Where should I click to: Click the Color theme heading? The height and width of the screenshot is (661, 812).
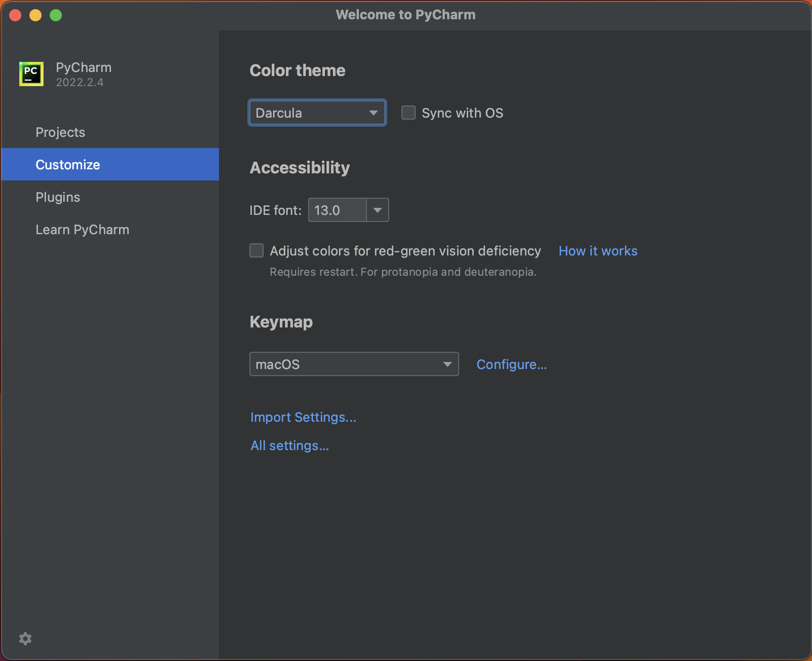[298, 70]
